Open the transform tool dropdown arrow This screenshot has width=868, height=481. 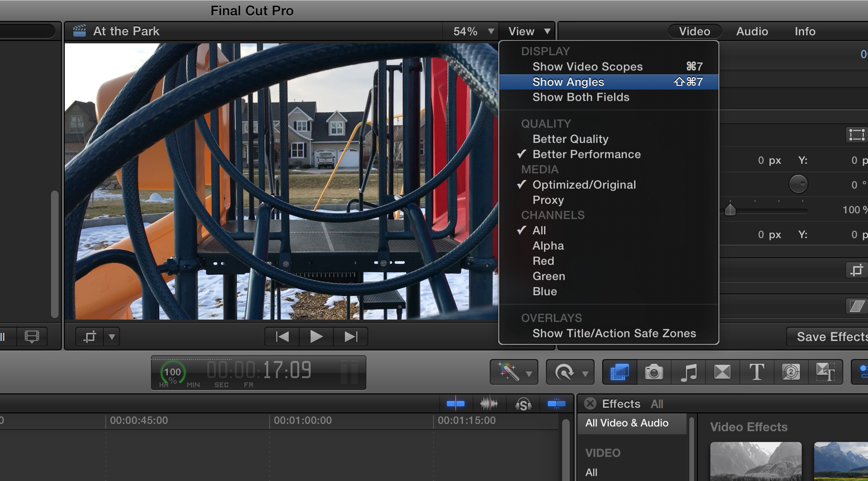click(x=112, y=337)
